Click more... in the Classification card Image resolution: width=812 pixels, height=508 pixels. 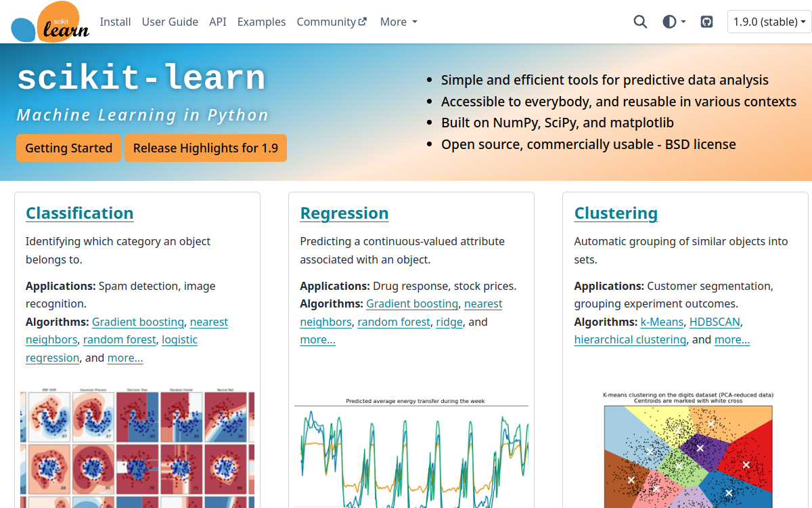(125, 358)
